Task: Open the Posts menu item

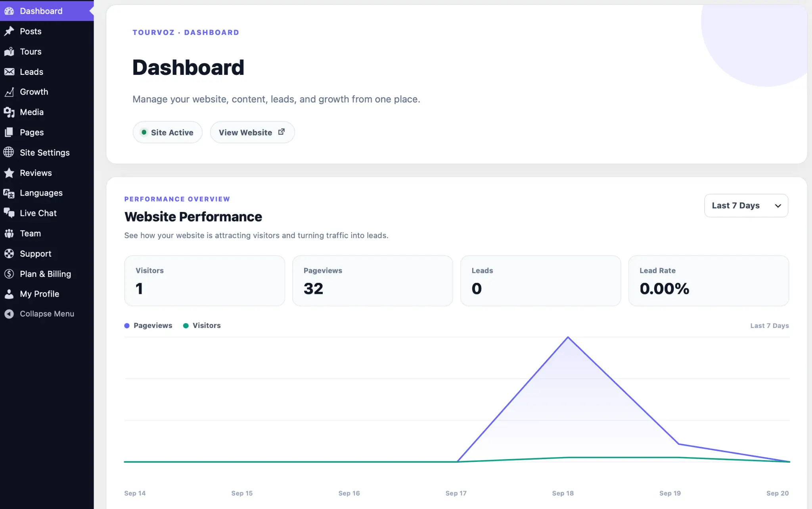Action: coord(47,31)
